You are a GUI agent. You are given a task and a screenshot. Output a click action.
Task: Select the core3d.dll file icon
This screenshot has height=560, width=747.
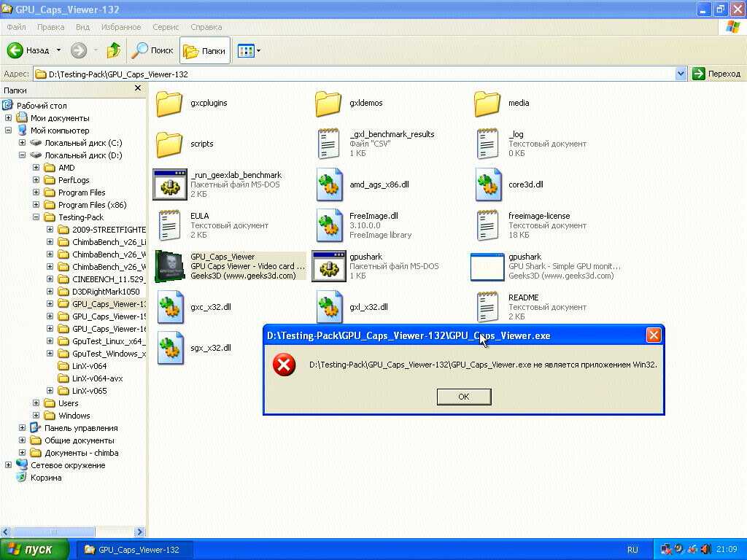(x=488, y=184)
